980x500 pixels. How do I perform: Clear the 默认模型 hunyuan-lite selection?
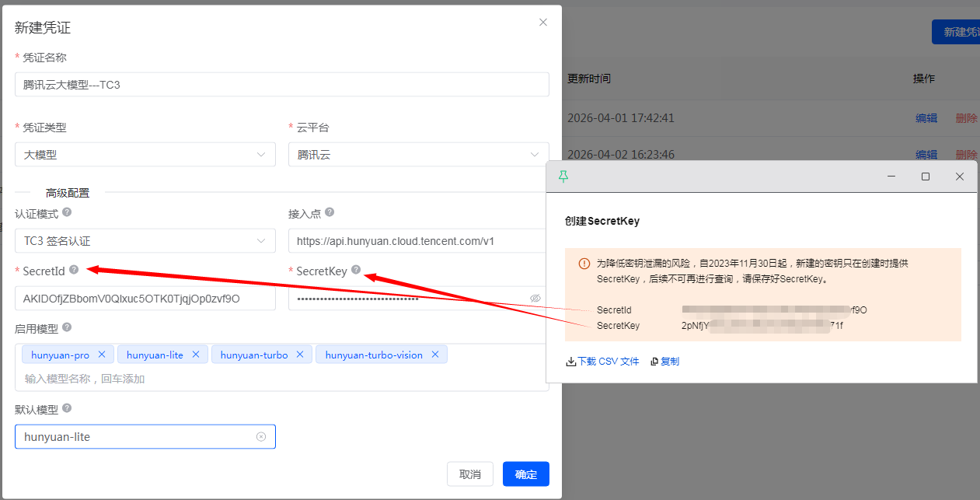pyautogui.click(x=261, y=437)
